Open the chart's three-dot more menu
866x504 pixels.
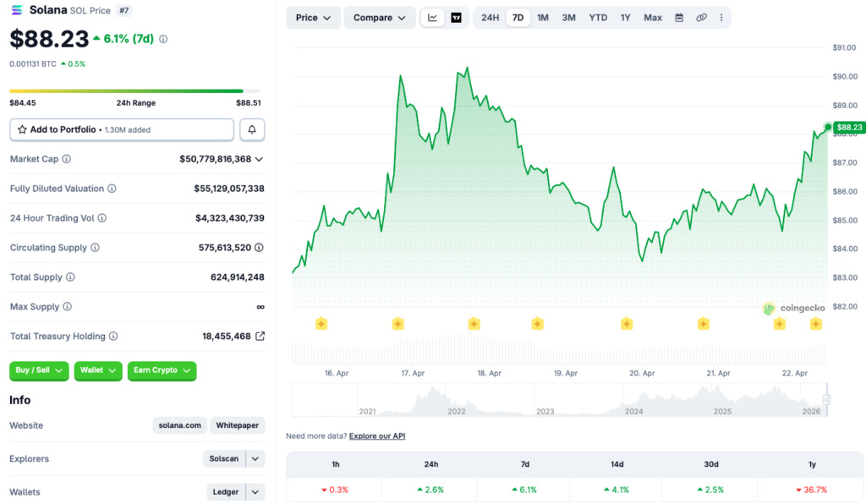721,18
